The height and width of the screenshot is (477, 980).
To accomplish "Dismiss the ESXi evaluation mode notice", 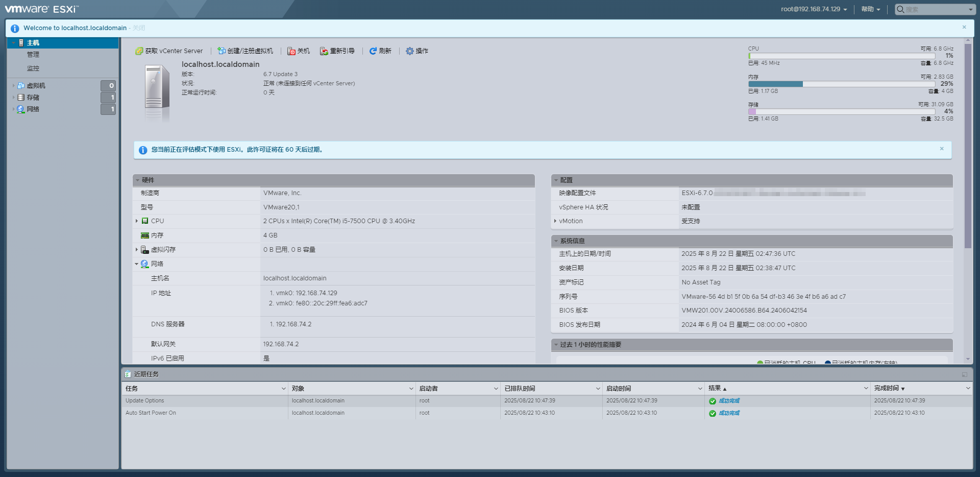I will [942, 149].
